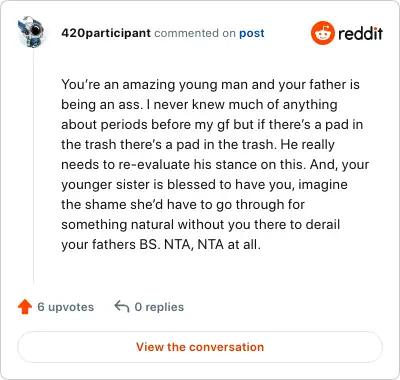Viewport: 400px width, 380px height.
Task: Click the orange upvote arrow icon
Action: (x=25, y=307)
